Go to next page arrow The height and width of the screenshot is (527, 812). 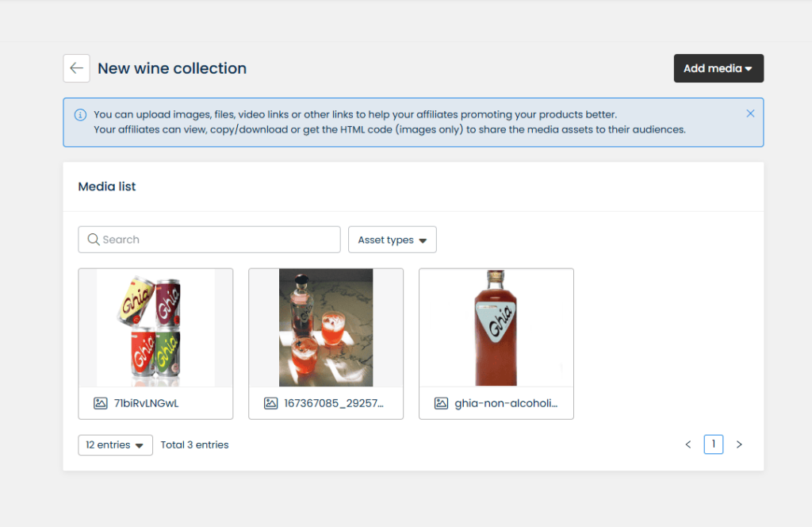(x=739, y=444)
